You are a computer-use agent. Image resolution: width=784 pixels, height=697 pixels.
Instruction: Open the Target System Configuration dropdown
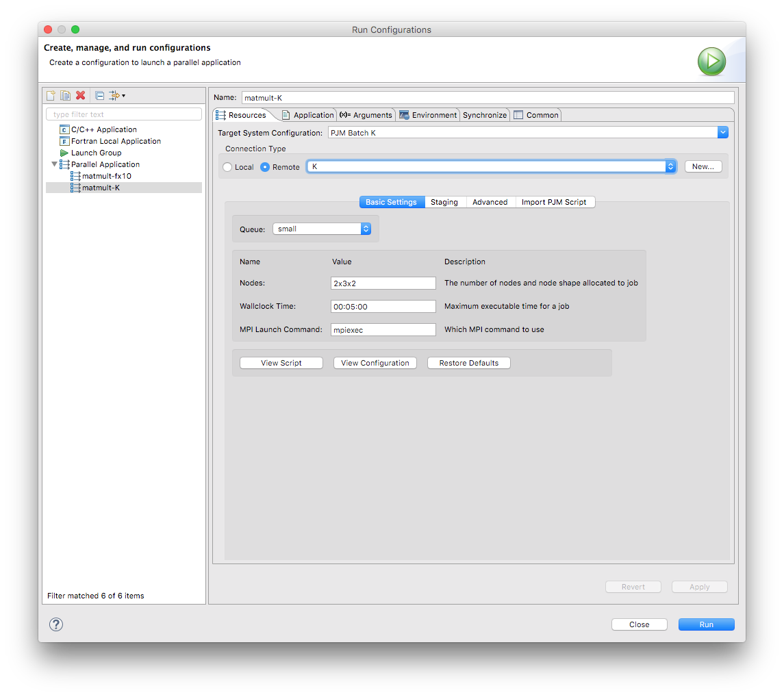(722, 133)
